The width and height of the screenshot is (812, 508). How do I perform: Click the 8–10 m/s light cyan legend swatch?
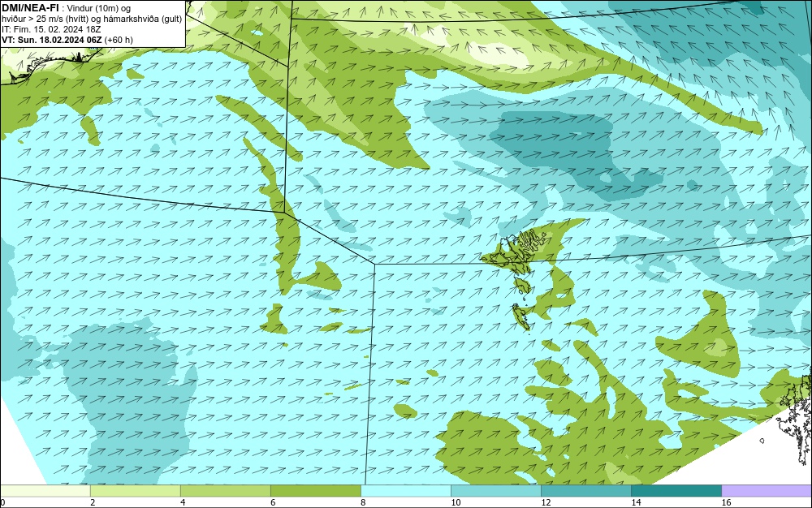point(406,491)
